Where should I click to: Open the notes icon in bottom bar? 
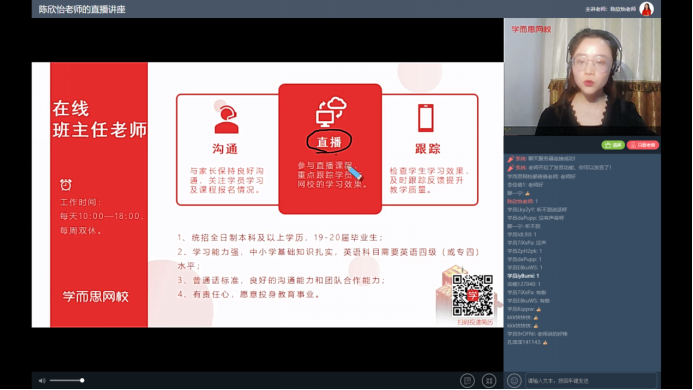(x=467, y=380)
